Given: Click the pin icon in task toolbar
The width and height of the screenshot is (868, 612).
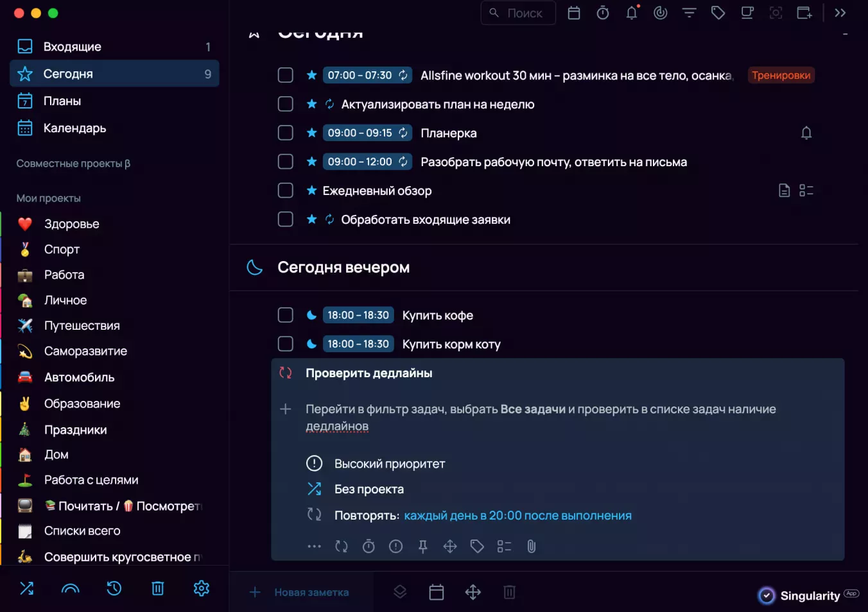Looking at the screenshot, I should pyautogui.click(x=422, y=547).
